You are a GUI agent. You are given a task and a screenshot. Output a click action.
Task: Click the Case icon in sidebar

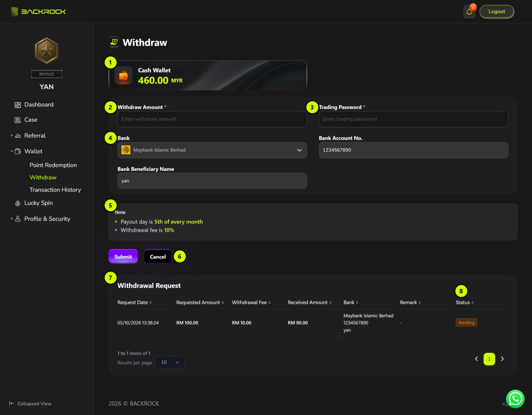pyautogui.click(x=18, y=120)
